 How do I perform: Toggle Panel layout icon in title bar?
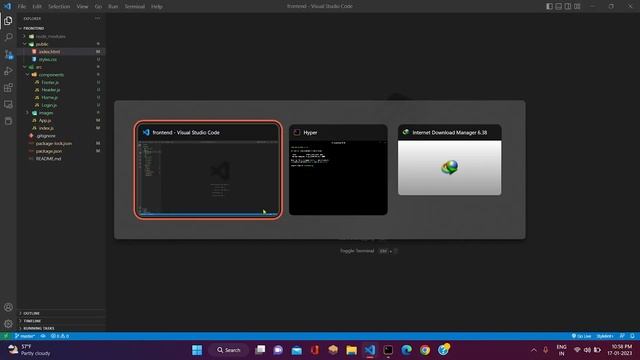[558, 6]
